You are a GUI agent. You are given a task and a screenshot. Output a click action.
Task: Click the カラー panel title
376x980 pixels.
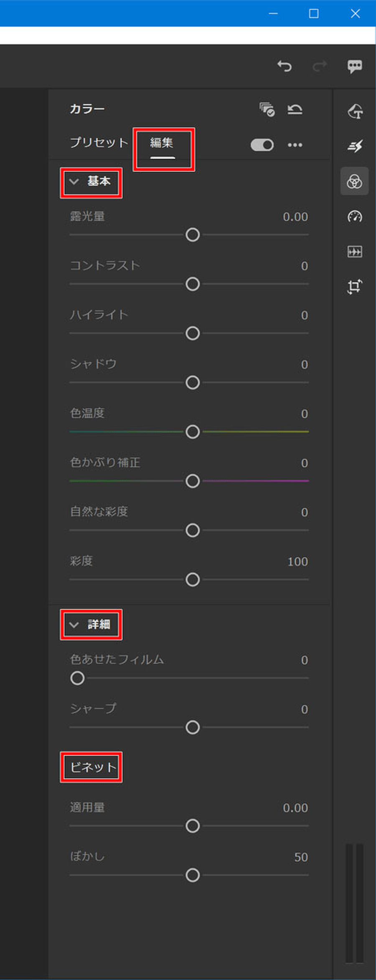coord(87,109)
